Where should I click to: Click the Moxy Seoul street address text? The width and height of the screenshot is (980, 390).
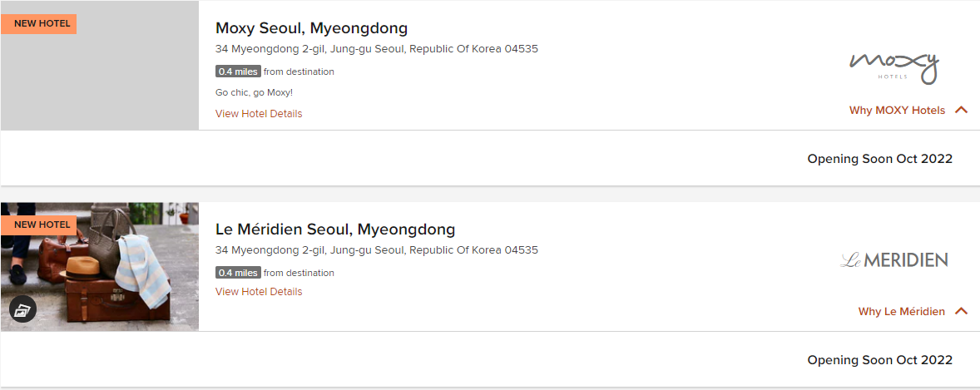pyautogui.click(x=376, y=49)
